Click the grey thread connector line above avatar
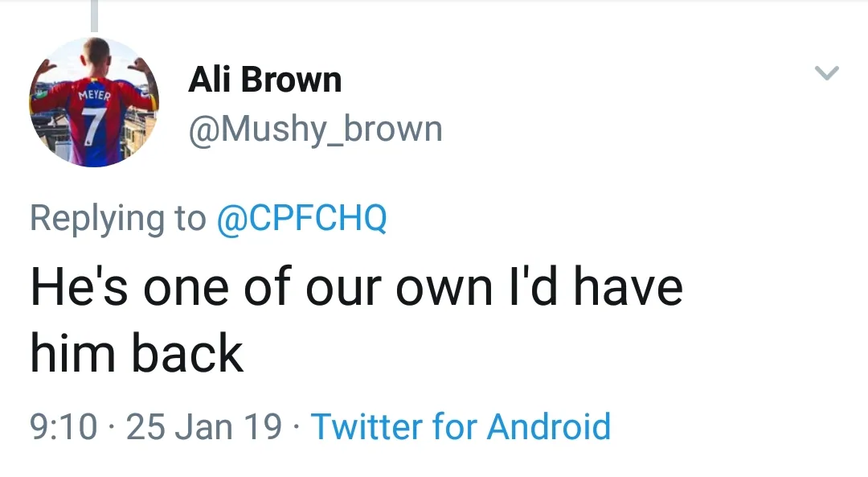Viewport: 868px width, 477px height. pos(95,16)
